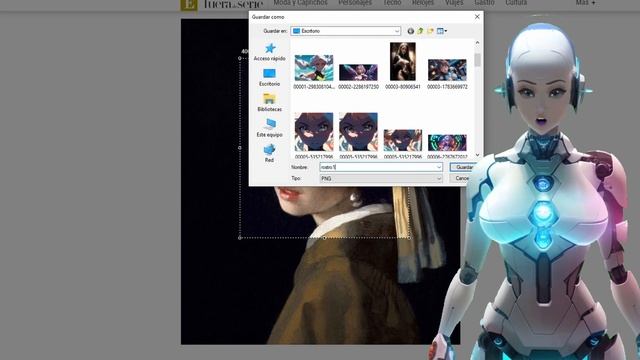Open Más dropdown on the website header
Screen dimensions: 640x360
(x=585, y=2)
